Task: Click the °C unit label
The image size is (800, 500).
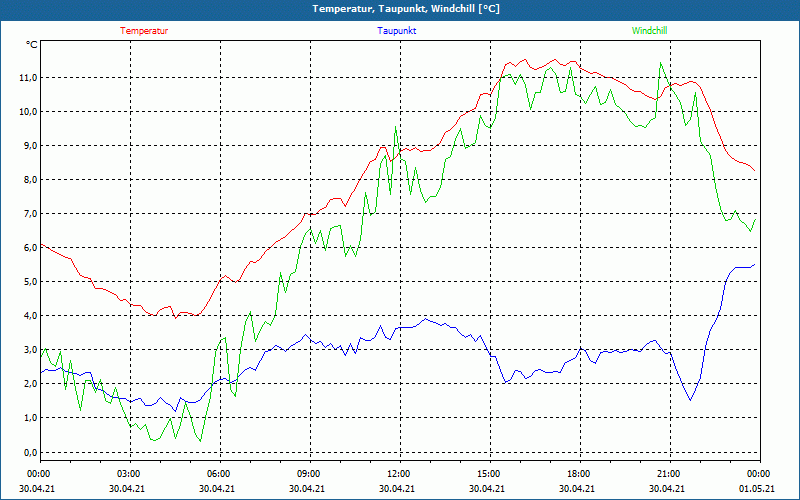Action: 32,45
